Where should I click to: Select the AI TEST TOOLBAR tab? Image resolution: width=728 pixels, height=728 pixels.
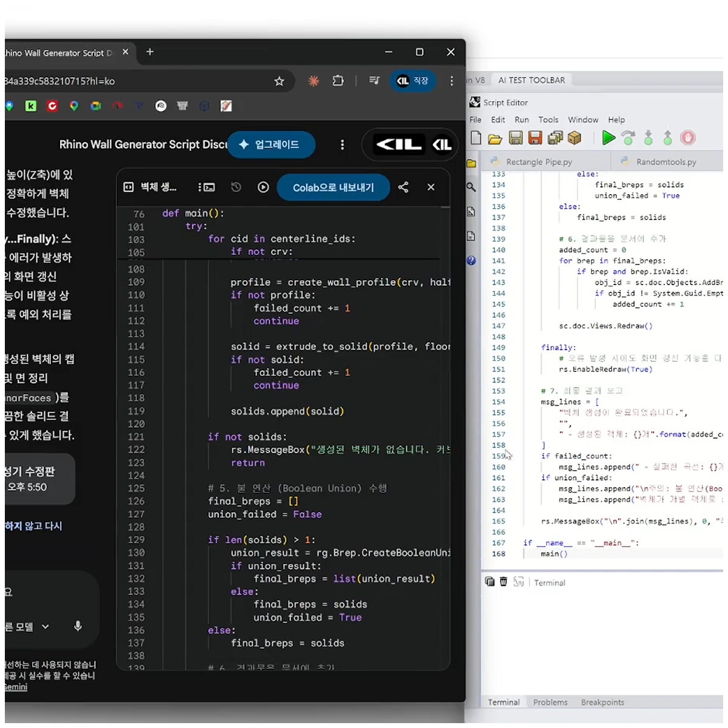(531, 80)
